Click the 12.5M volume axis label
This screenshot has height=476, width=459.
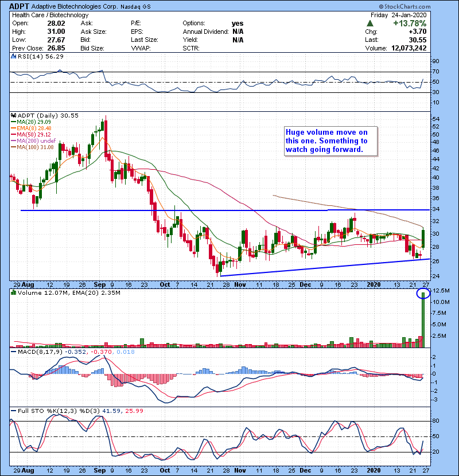tap(441, 291)
